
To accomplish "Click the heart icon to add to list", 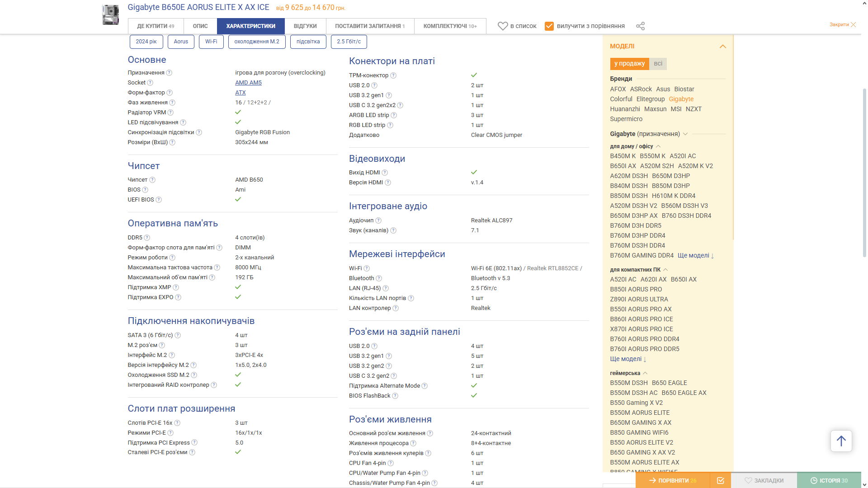I will (503, 26).
